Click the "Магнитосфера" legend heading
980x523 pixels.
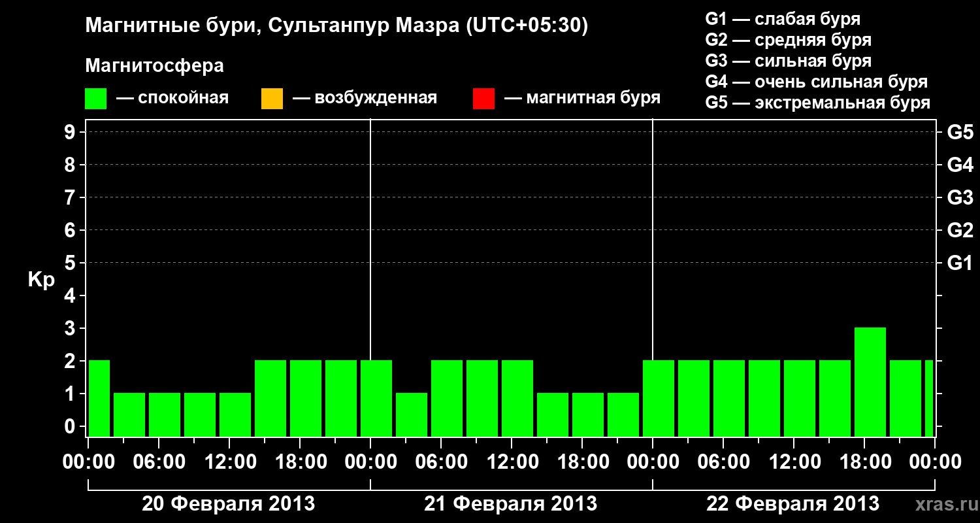(154, 66)
